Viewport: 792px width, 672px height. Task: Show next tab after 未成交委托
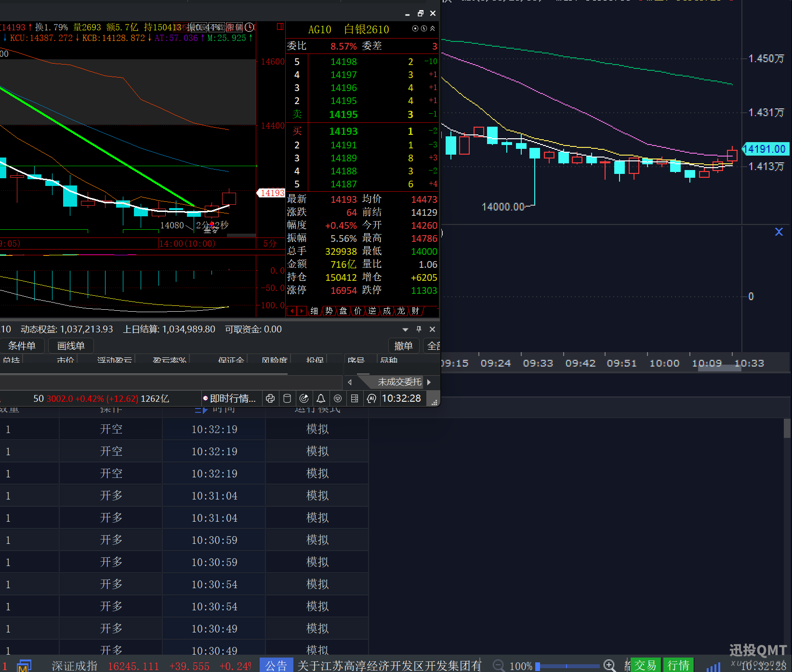[429, 382]
